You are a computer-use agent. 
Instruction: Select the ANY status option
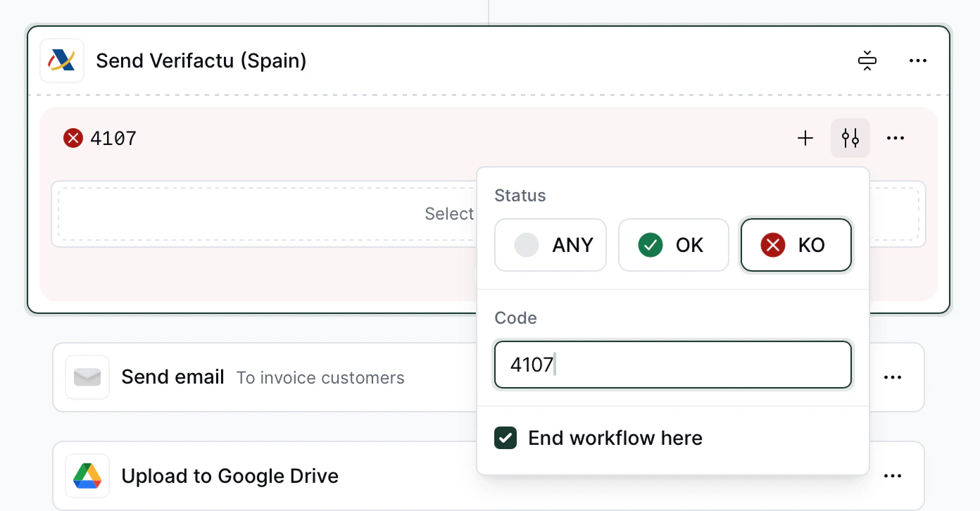(x=551, y=245)
